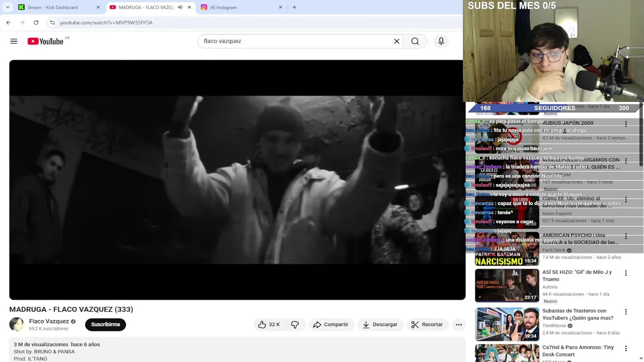The image size is (644, 362).
Task: Close the MADRUGA YouTube tab
Action: coord(189,7)
